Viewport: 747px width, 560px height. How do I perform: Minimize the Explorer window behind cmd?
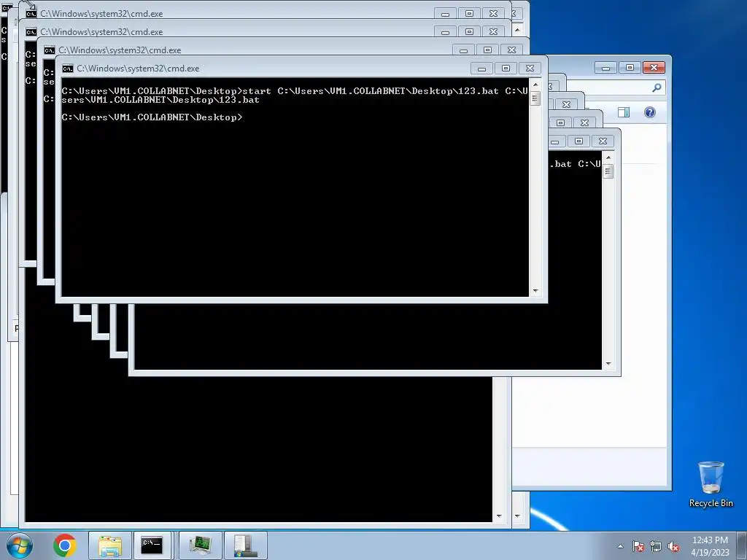pyautogui.click(x=606, y=68)
